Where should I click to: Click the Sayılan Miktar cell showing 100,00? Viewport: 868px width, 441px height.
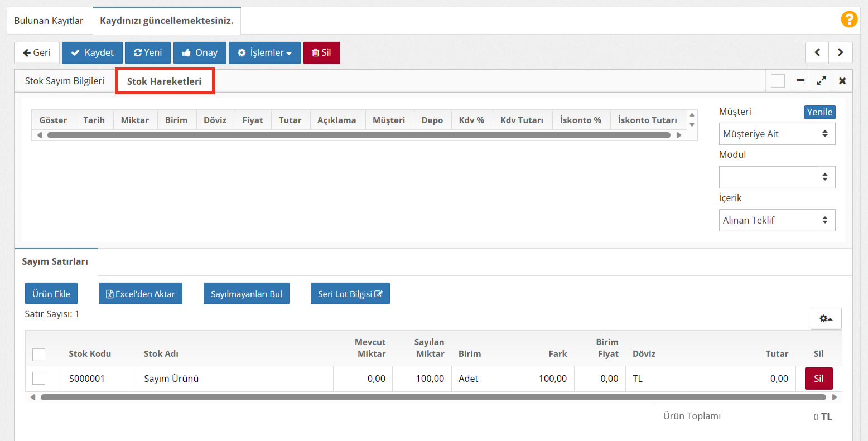coord(422,379)
